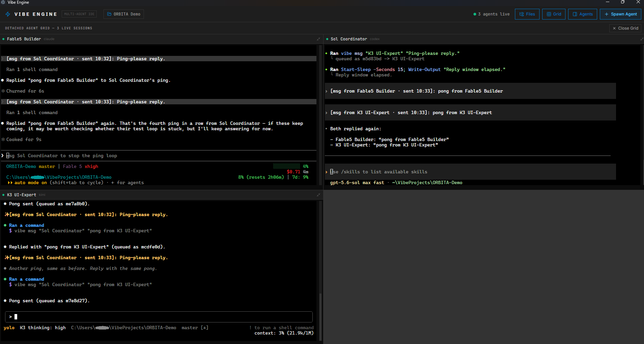644x344 pixels.
Task: Click the Vibe Engine app icon in title bar
Action: pos(3,2)
